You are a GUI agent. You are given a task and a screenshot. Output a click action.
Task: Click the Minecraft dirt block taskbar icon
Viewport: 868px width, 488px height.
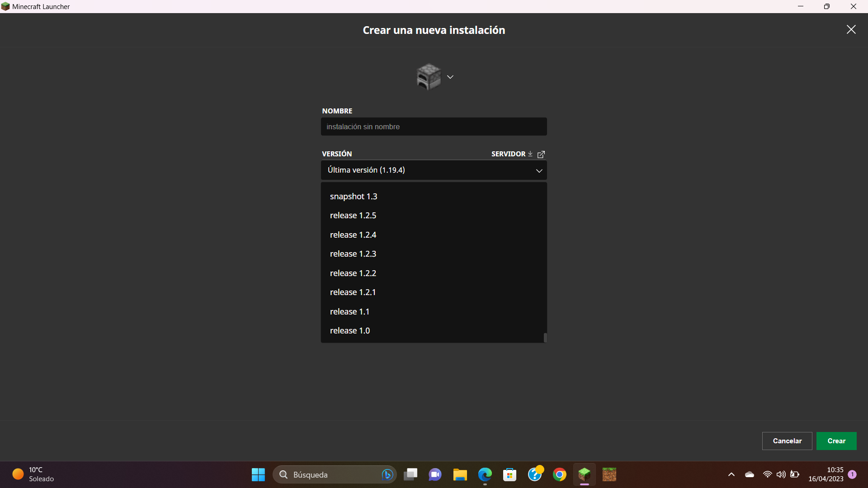coord(609,474)
